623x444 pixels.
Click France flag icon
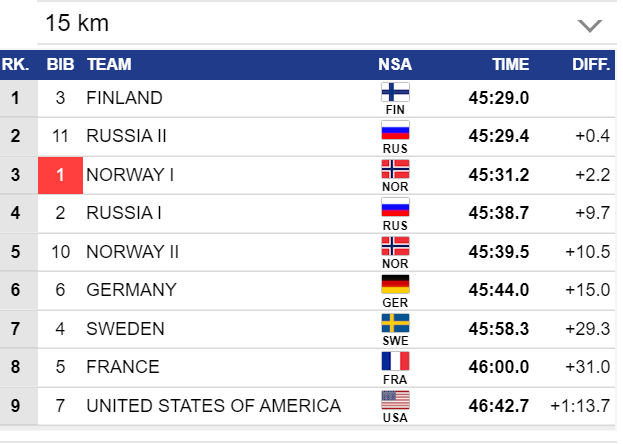pyautogui.click(x=395, y=361)
